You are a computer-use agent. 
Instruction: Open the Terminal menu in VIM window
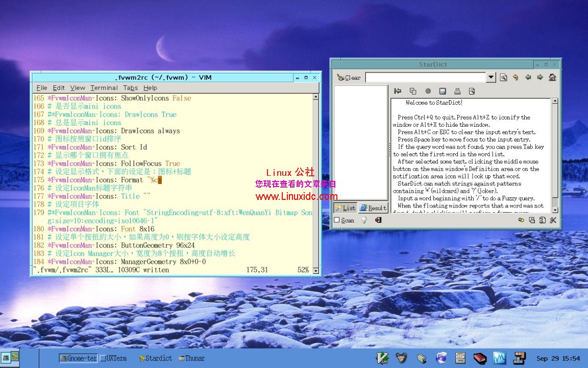click(104, 88)
